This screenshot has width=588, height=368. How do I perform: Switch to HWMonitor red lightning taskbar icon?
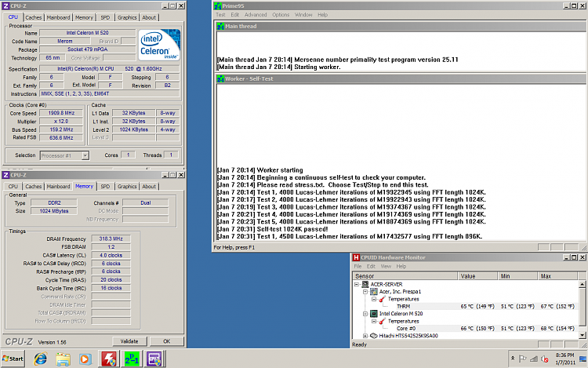[109, 359]
